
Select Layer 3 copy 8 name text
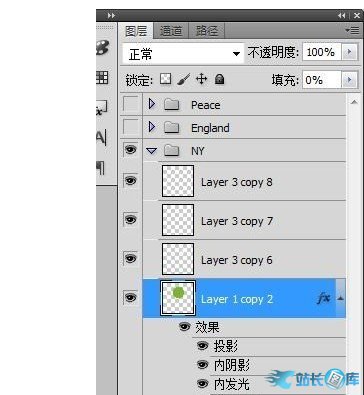tap(237, 182)
